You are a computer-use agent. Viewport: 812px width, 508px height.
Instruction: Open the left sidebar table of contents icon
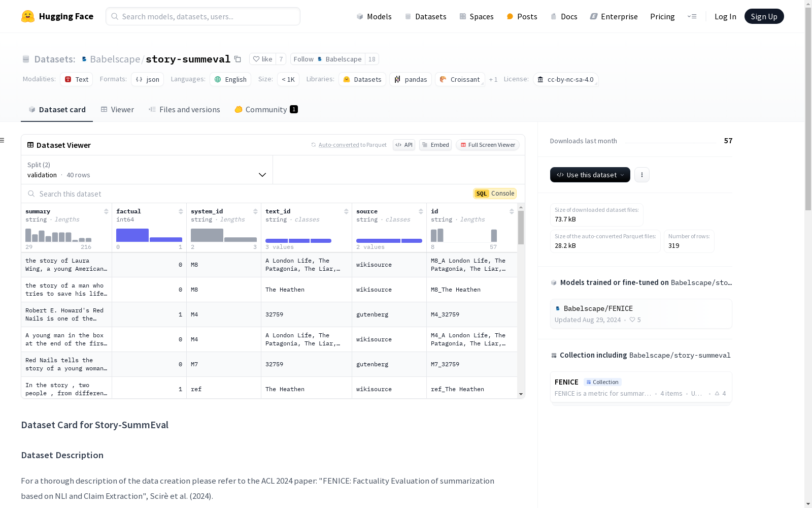(x=3, y=140)
